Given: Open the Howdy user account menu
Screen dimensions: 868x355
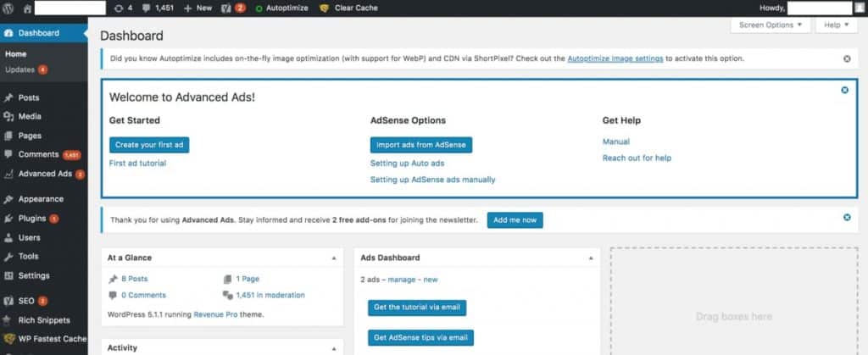Looking at the screenshot, I should click(812, 8).
